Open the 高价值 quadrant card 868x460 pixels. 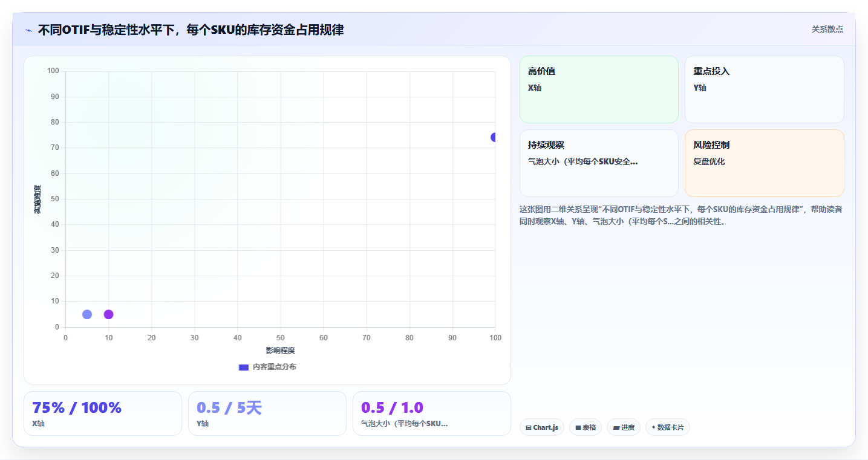pos(599,89)
